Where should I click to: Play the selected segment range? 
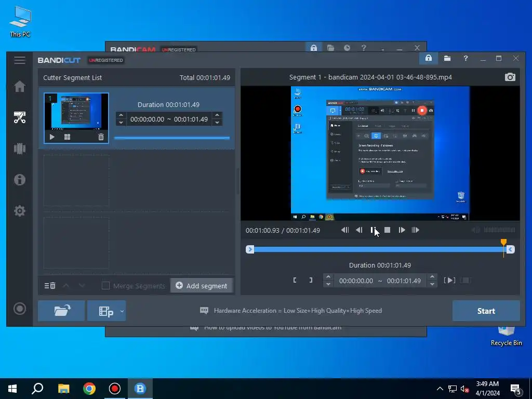(x=449, y=280)
